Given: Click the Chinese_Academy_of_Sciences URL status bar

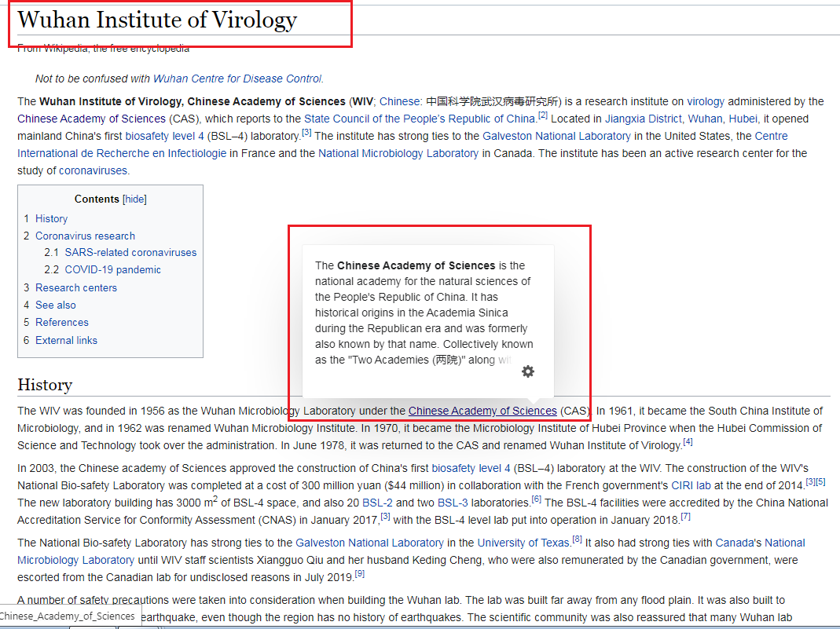Looking at the screenshot, I should (x=70, y=616).
